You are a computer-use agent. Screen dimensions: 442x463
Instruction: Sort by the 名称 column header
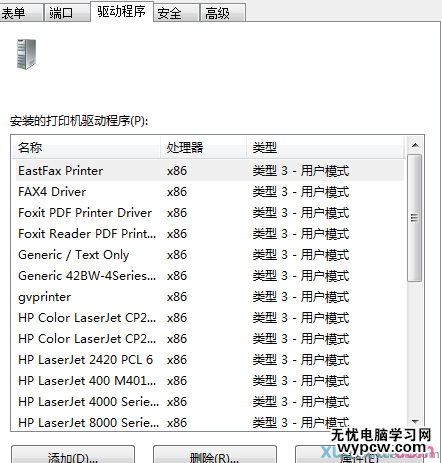[x=87, y=147]
